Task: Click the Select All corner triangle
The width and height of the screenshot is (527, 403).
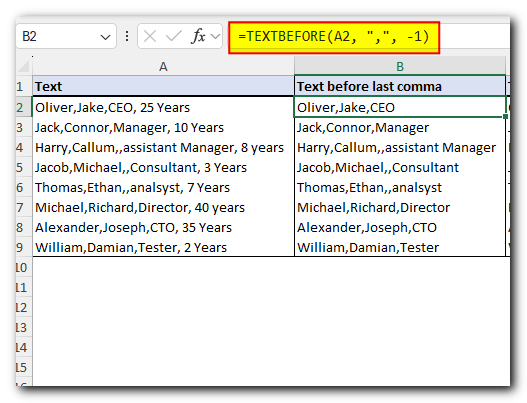Action: (x=24, y=66)
